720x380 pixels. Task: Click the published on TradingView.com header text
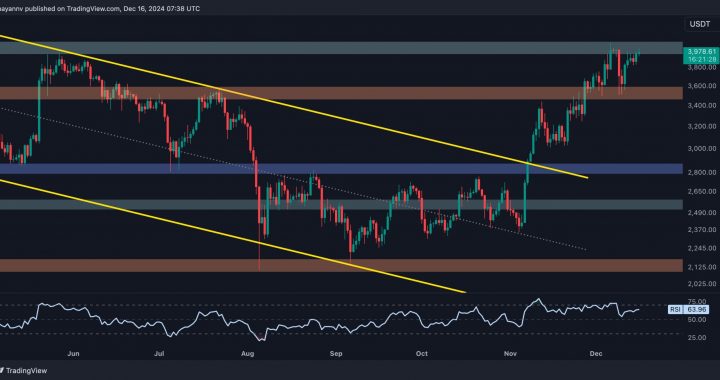[100, 8]
